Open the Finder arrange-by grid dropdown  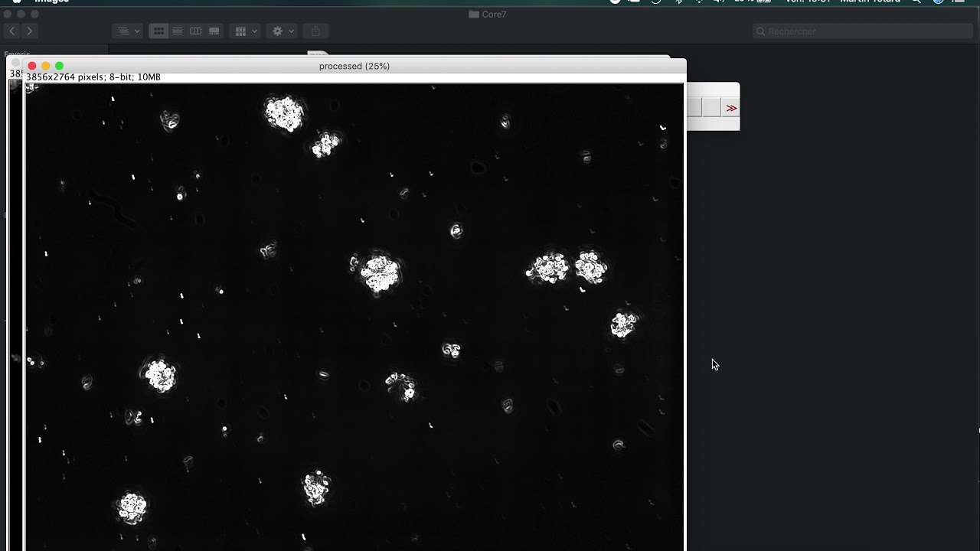point(245,31)
